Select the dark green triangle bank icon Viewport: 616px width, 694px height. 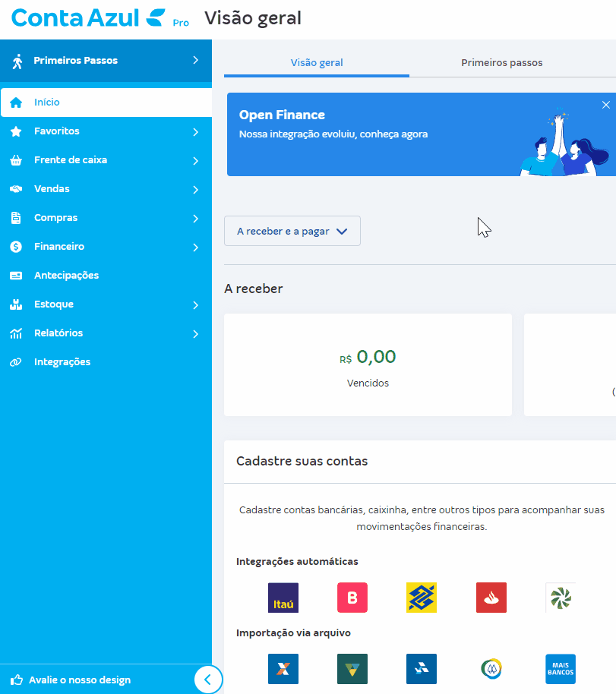pyautogui.click(x=352, y=669)
